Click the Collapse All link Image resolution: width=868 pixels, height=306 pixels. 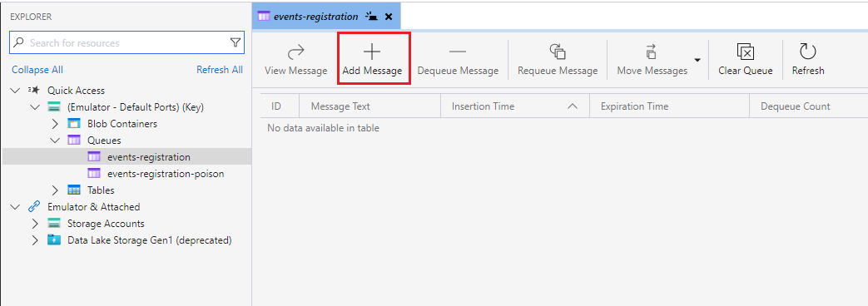37,70
